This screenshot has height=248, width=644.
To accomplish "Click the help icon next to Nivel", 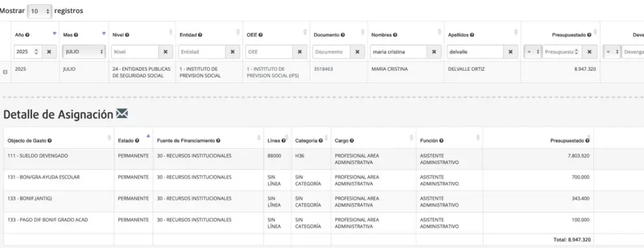I will point(127,35).
